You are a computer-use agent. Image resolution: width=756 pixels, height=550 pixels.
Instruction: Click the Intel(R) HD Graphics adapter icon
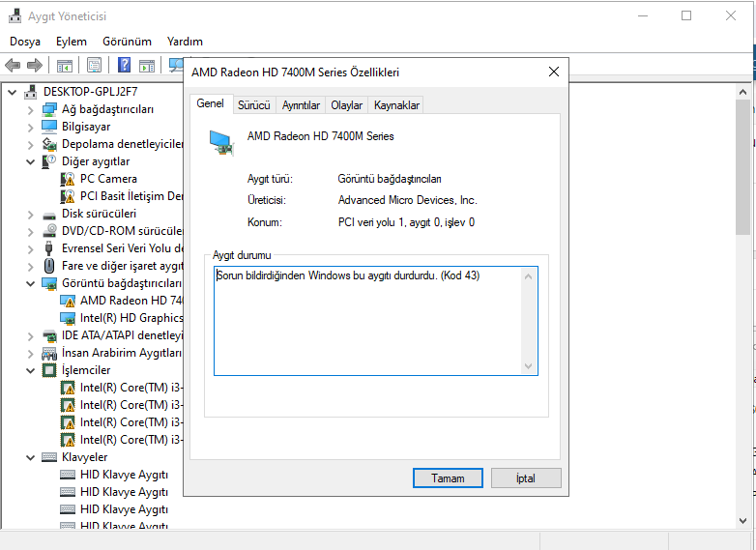(x=68, y=318)
